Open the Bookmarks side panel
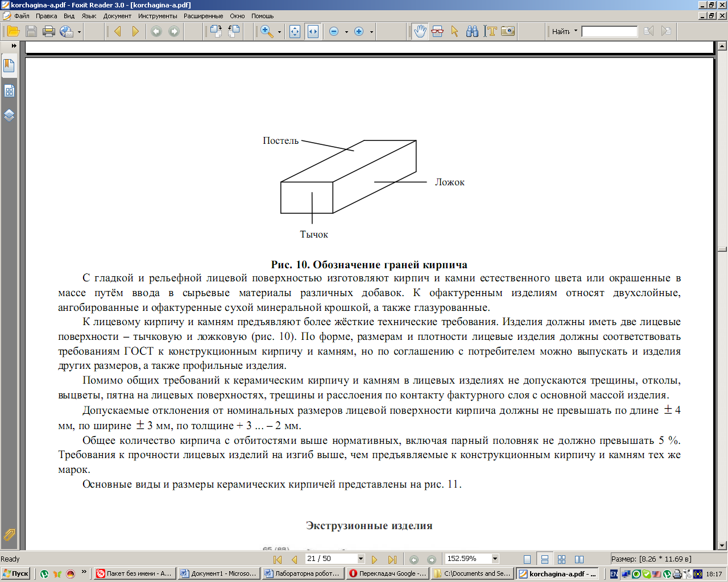This screenshot has height=582, width=728. [9, 66]
